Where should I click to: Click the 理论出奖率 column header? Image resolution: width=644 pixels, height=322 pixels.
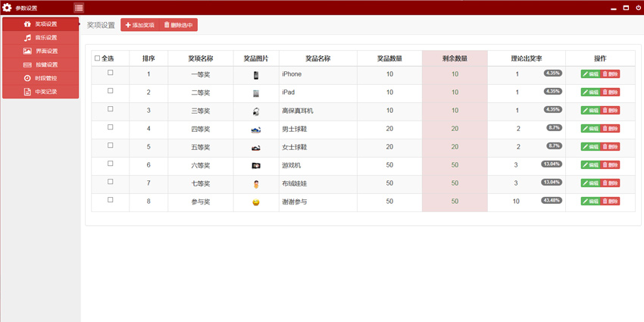click(527, 59)
